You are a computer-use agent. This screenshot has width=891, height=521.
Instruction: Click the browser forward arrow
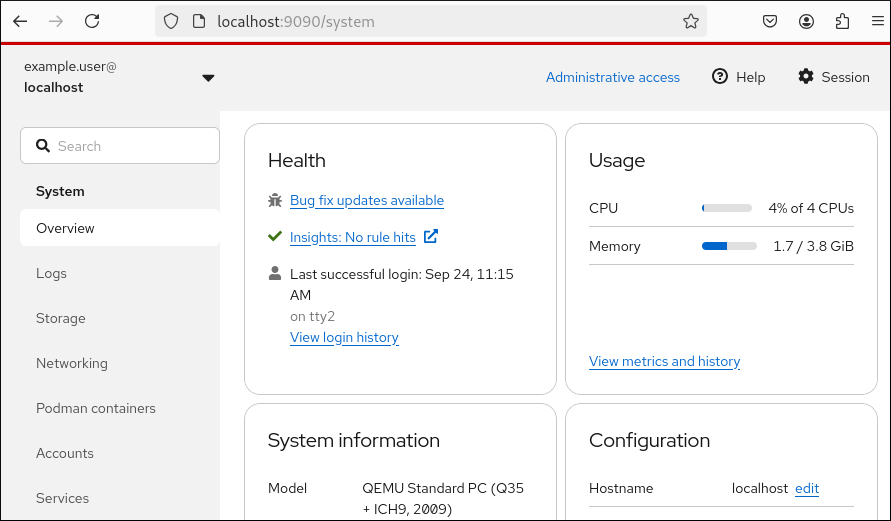[x=56, y=22]
